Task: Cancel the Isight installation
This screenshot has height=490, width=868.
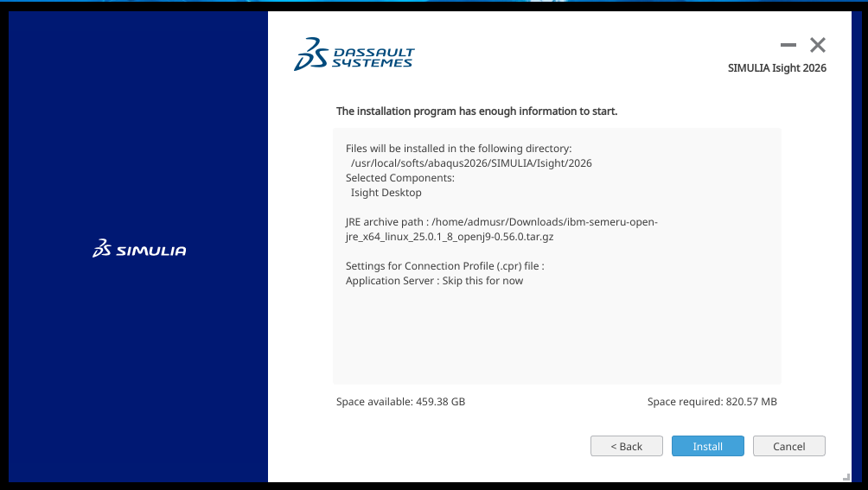Action: (788, 446)
